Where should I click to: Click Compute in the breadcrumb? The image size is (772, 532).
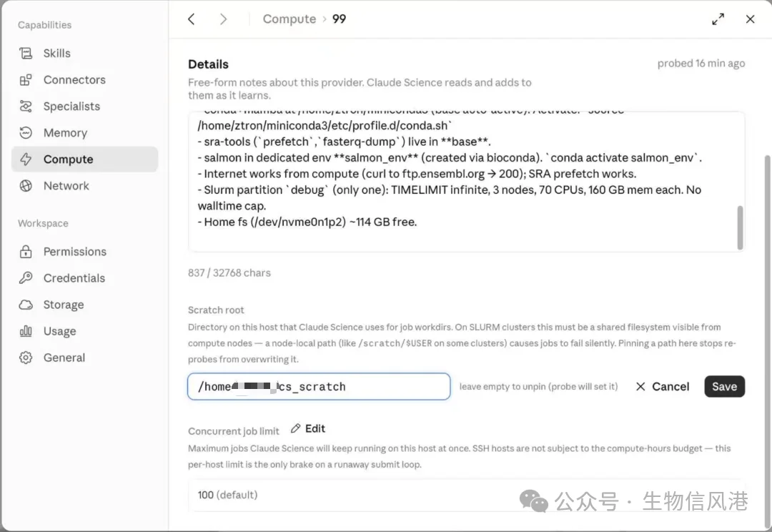point(289,19)
